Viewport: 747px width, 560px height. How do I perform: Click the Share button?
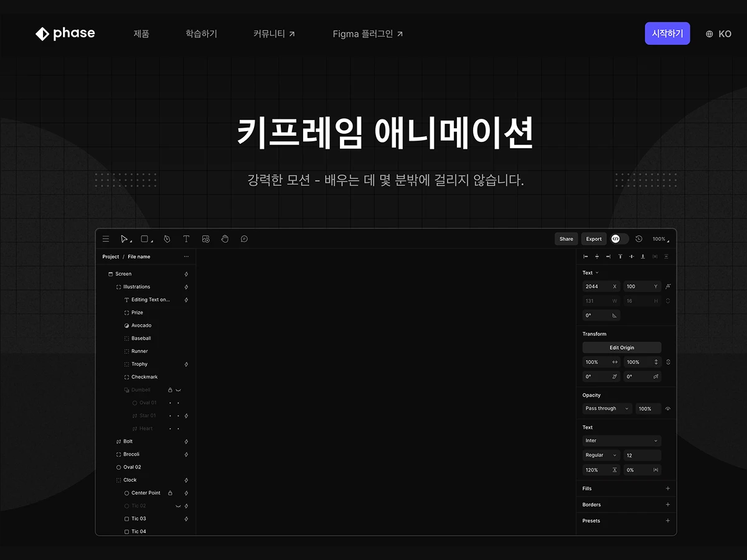point(566,239)
